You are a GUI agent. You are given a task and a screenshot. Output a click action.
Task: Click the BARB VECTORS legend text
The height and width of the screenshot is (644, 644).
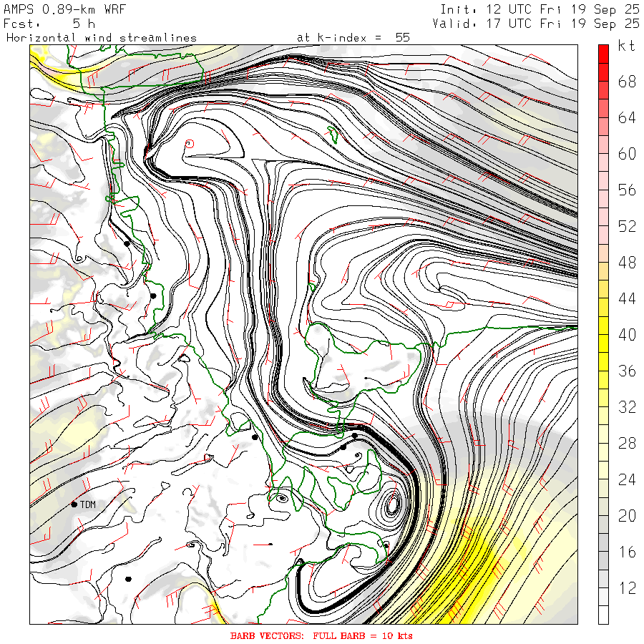[x=321, y=635]
